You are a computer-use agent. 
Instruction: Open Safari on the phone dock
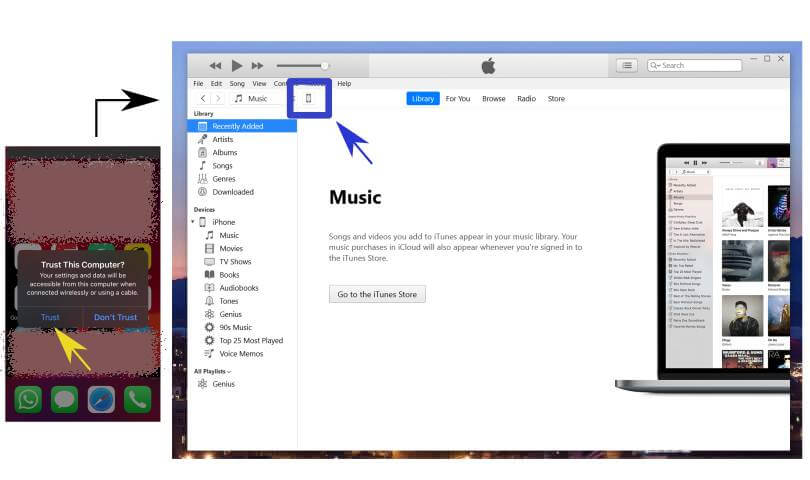[101, 399]
